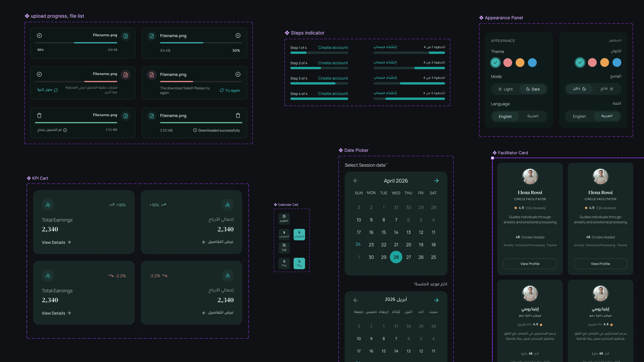Click first Elena Rossi avatar photo
This screenshot has height=362, width=644.
tap(530, 176)
